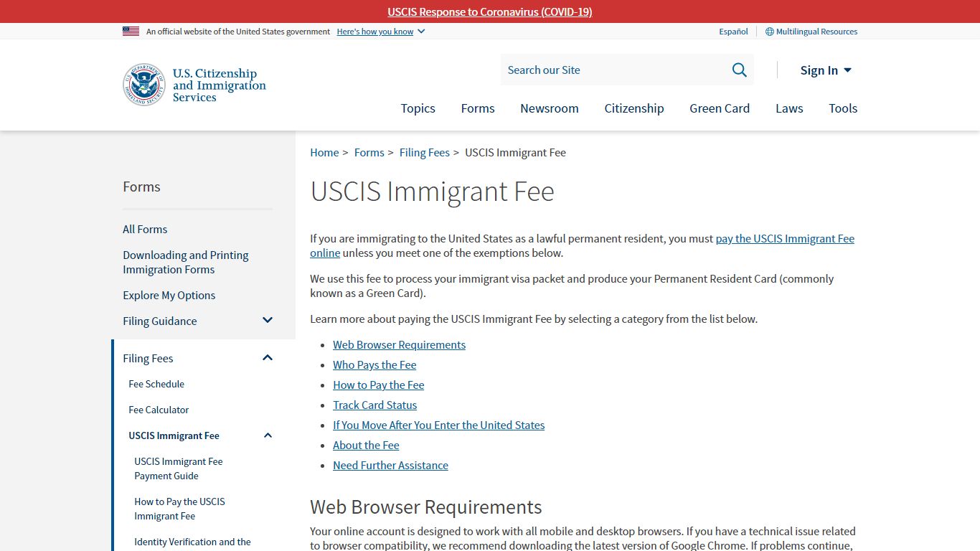Click "USCIS Immigrant Fee" breadcrumb text
The width and height of the screenshot is (980, 551).
coord(515,152)
